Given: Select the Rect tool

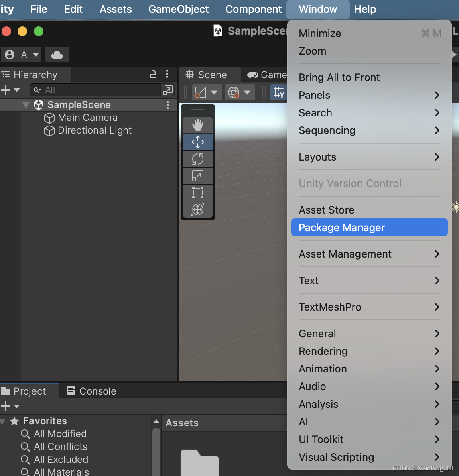Looking at the screenshot, I should (197, 192).
